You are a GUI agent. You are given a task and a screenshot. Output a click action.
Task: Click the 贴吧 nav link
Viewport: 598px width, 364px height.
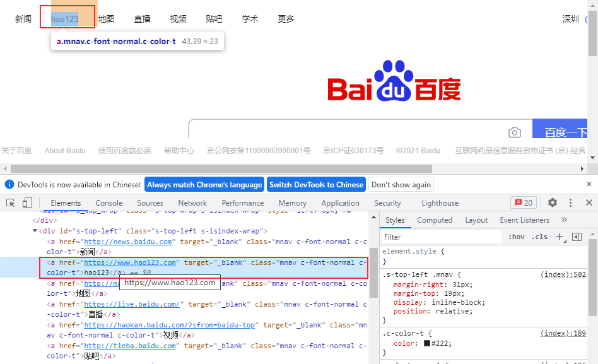click(214, 19)
